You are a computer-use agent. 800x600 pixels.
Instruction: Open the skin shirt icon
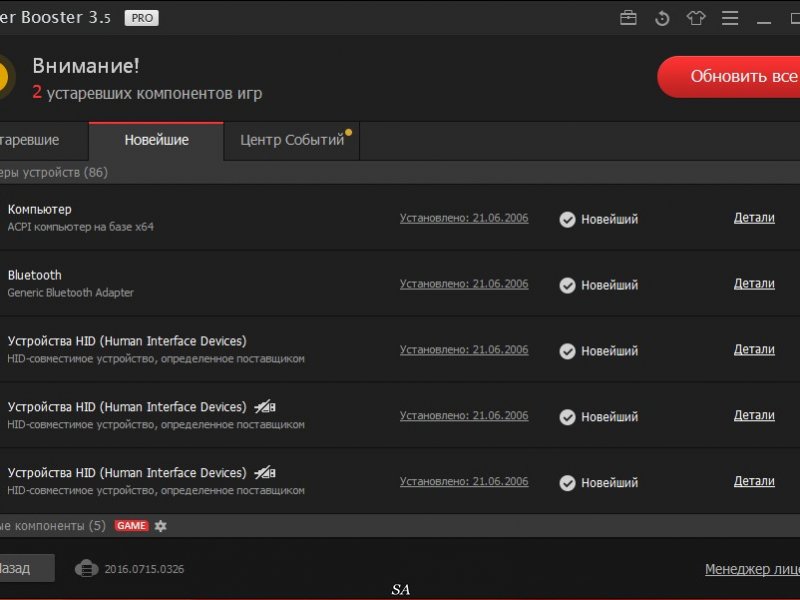(696, 18)
